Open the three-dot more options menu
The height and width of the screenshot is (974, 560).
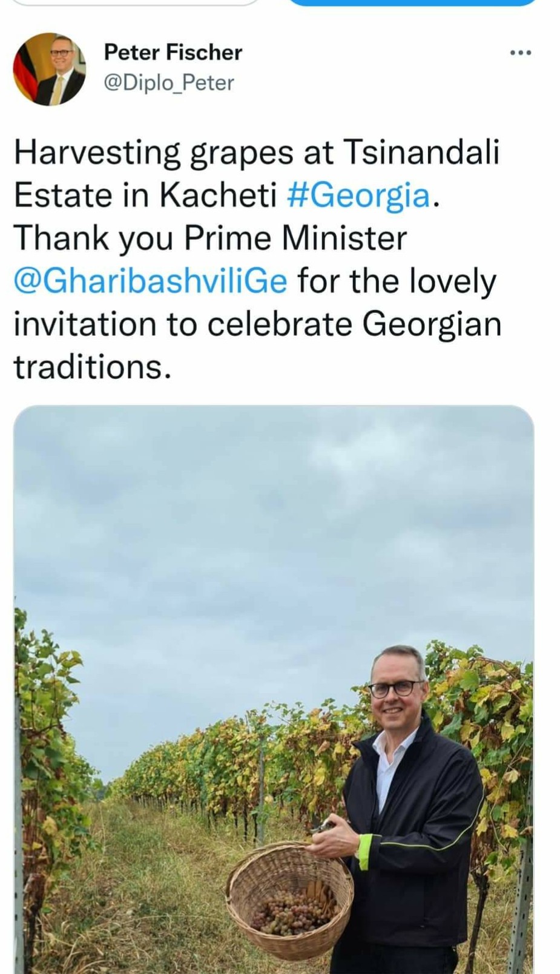coord(520,53)
